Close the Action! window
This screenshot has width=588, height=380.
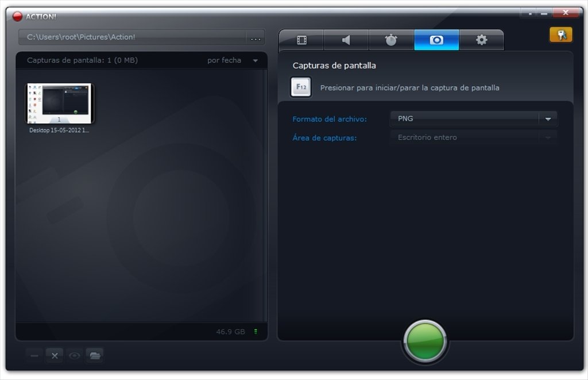coord(566,13)
